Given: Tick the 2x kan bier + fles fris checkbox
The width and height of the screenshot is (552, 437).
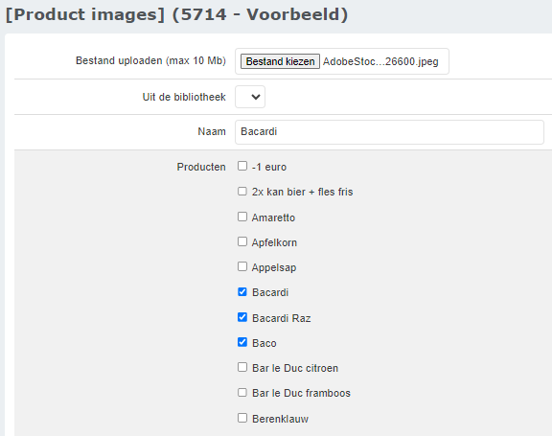Looking at the screenshot, I should tap(242, 191).
